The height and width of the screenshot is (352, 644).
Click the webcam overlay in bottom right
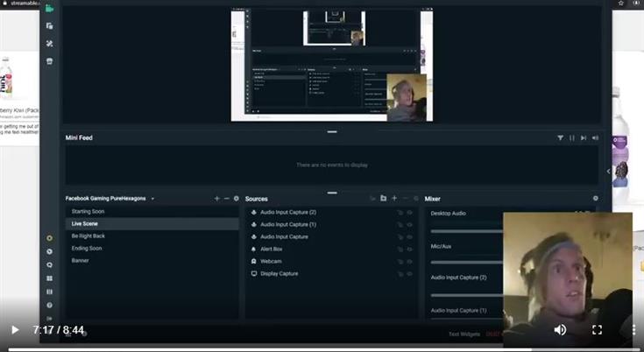(x=568, y=279)
